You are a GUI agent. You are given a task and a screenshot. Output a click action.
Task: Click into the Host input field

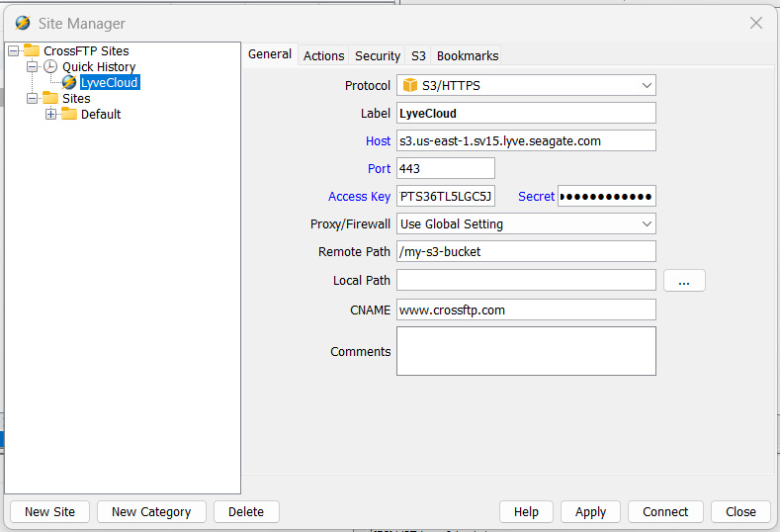pyautogui.click(x=526, y=141)
